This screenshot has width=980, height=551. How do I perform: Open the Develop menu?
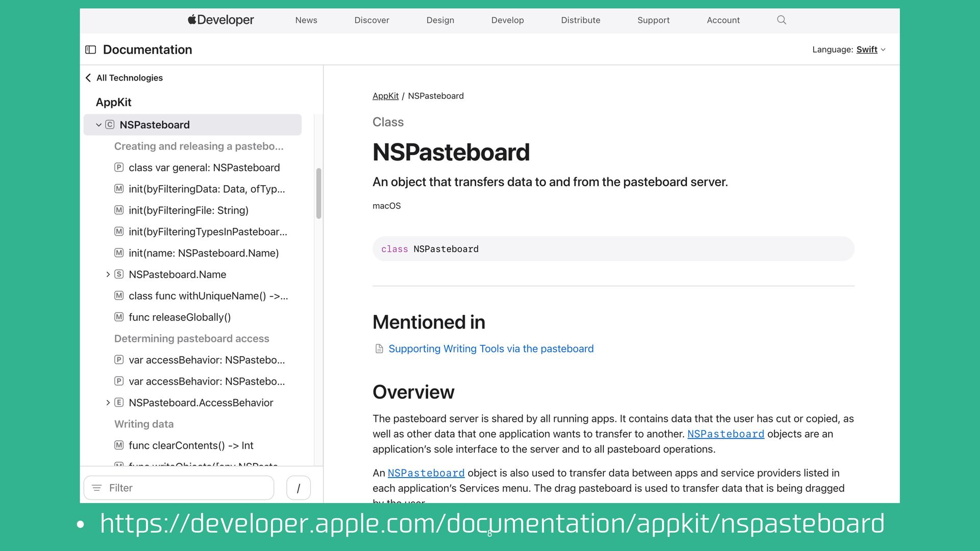507,20
